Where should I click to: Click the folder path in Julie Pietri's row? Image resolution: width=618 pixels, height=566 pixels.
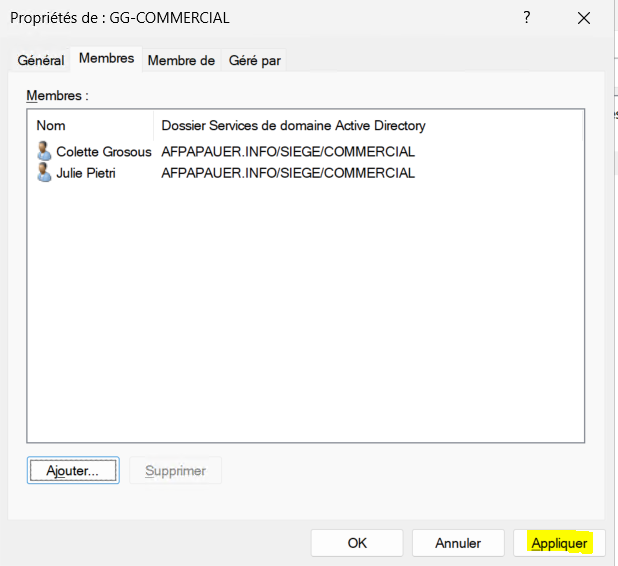(288, 173)
